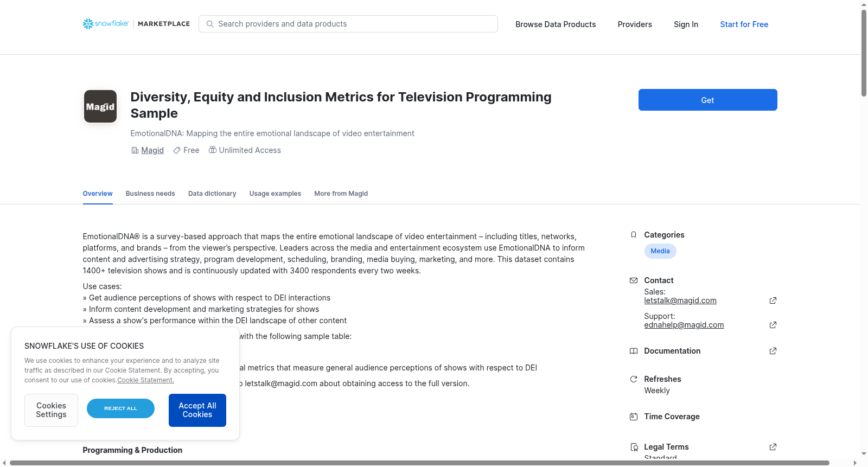868x467 pixels.
Task: Open Legal Terms external link icon
Action: [773, 447]
